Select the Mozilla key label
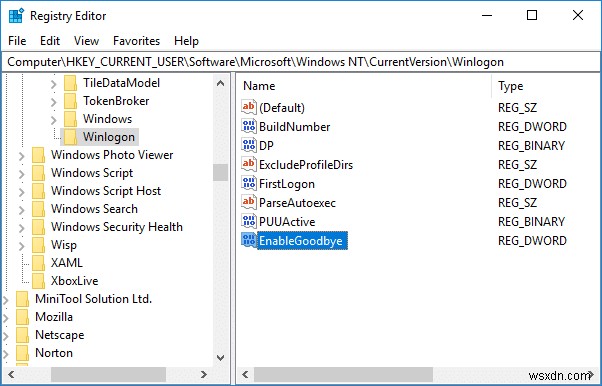 click(54, 317)
